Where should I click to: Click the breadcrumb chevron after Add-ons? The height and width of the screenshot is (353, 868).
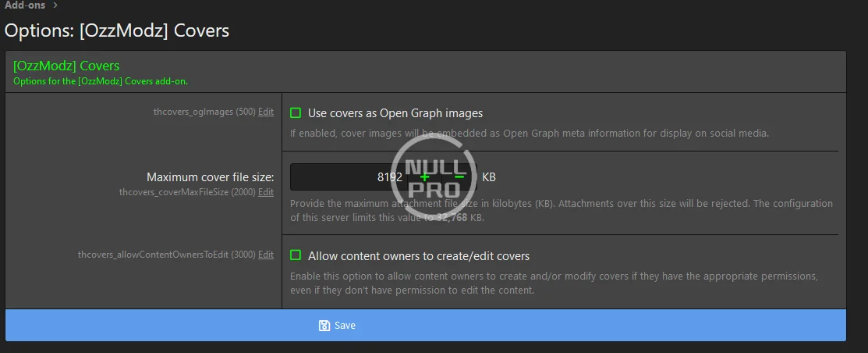click(55, 5)
